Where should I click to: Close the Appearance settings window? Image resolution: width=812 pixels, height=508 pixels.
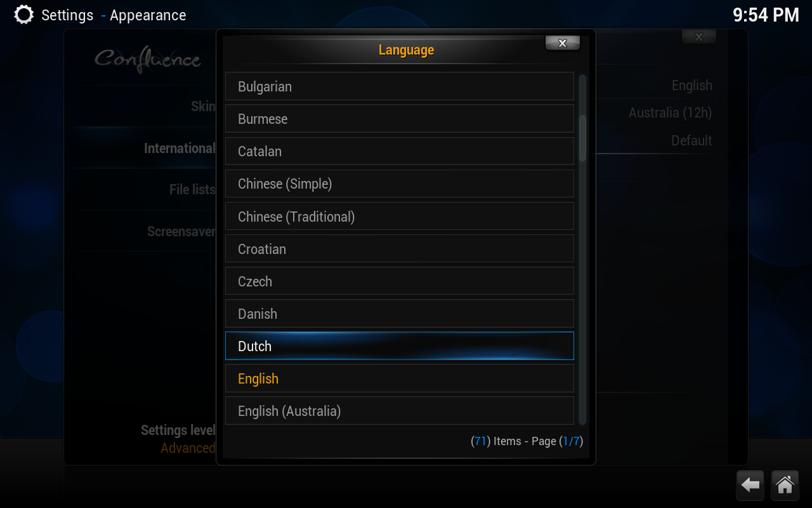[698, 37]
